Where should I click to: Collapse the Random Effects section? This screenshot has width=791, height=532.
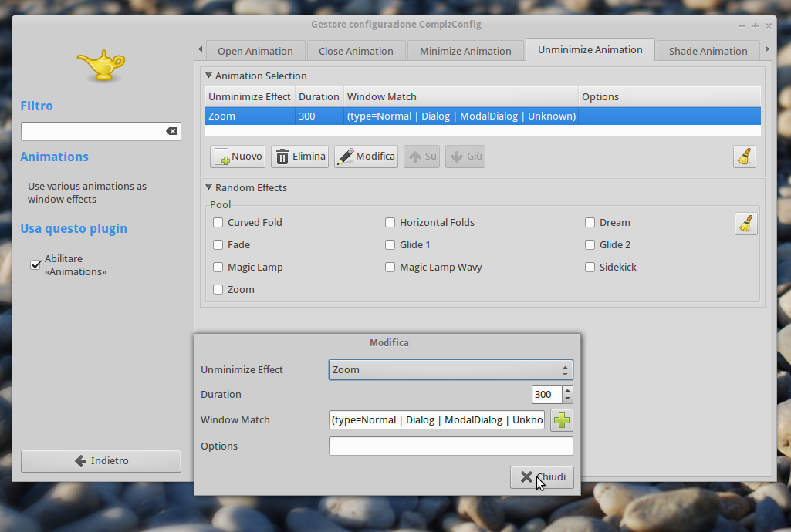pyautogui.click(x=209, y=187)
